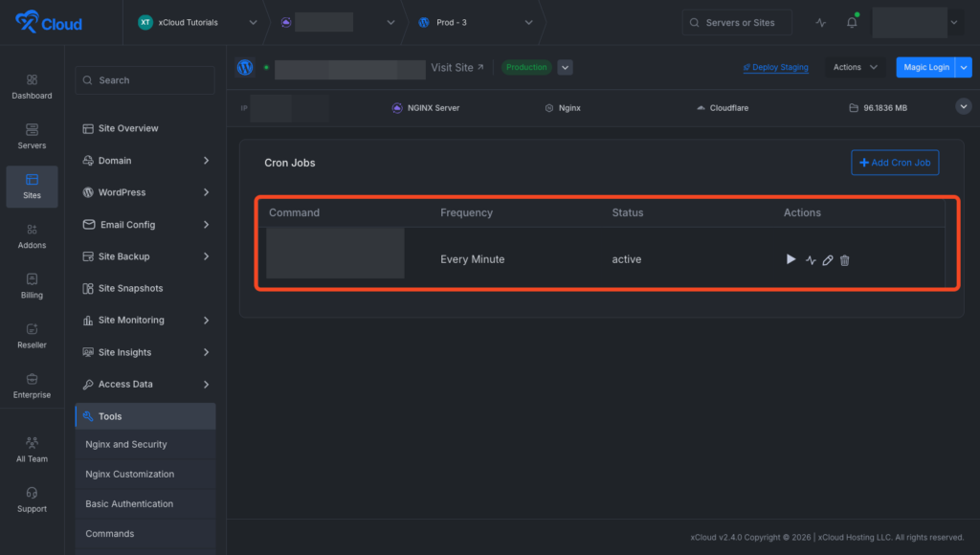Click the xCloud logo
The width and height of the screenshot is (980, 555).
coord(49,23)
